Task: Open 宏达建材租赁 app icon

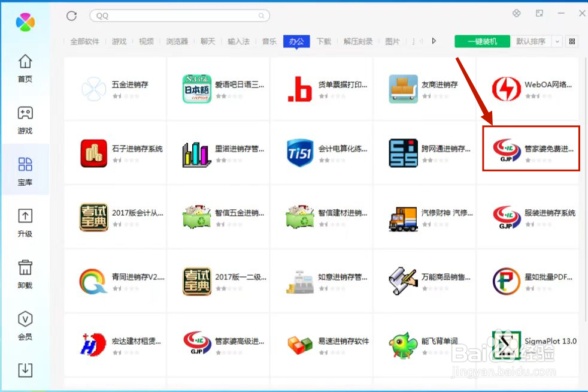Action: tap(93, 344)
